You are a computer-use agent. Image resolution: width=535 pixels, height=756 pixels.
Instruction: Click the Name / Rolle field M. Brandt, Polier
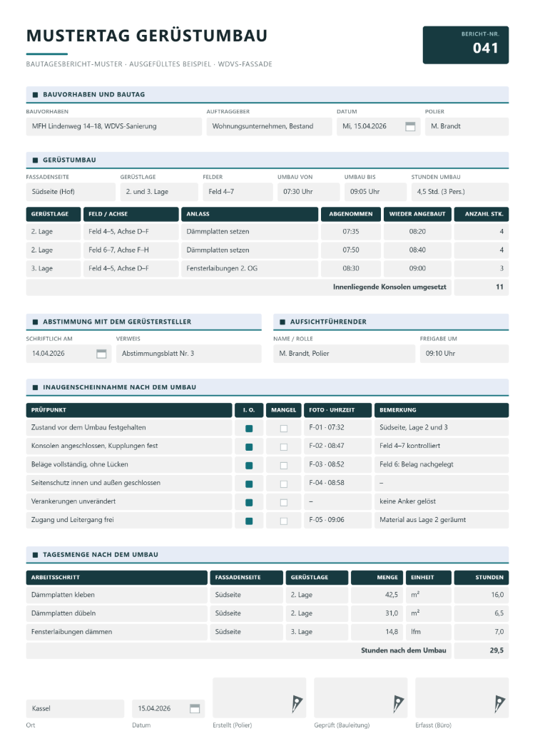[x=344, y=354]
